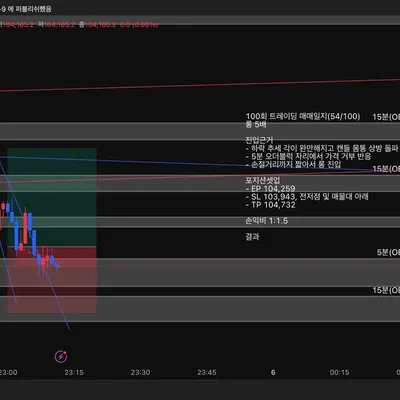Click the purple lightning event icon

(61, 356)
